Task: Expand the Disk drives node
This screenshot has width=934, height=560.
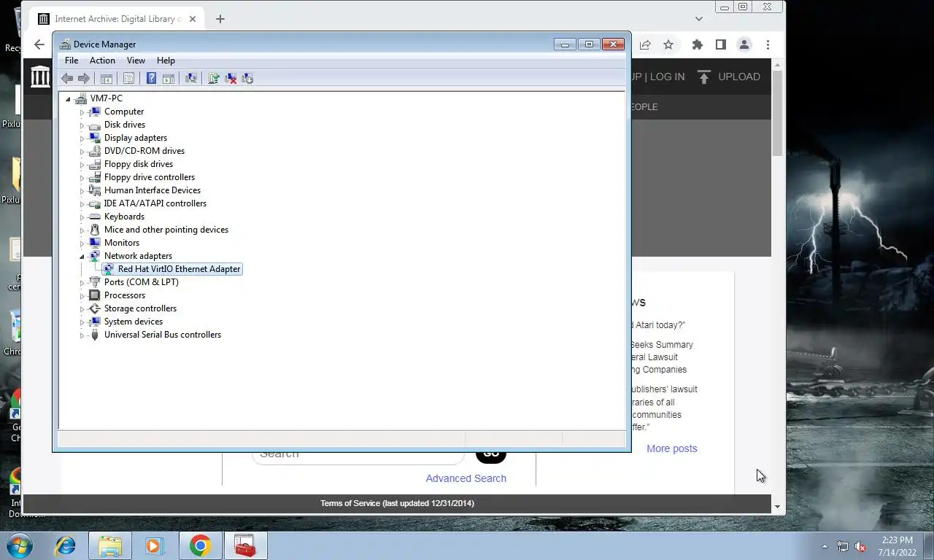Action: point(82,125)
